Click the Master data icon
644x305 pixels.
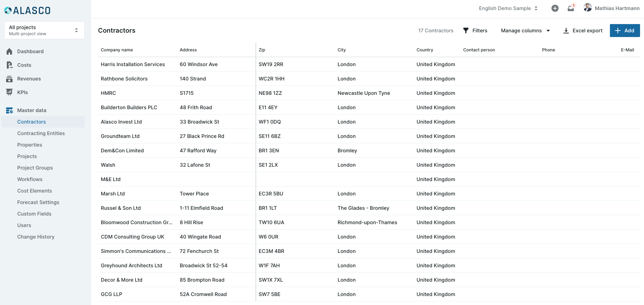click(9, 110)
